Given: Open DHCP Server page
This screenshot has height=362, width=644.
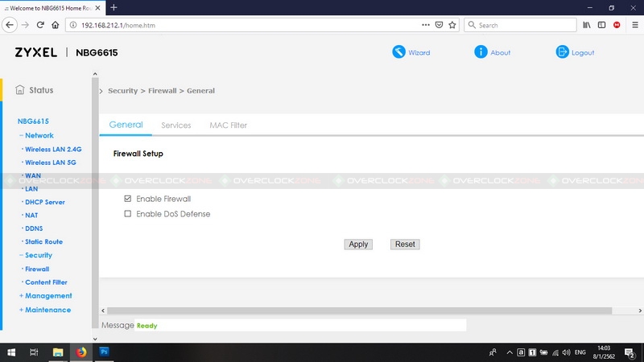Looking at the screenshot, I should coord(45,202).
